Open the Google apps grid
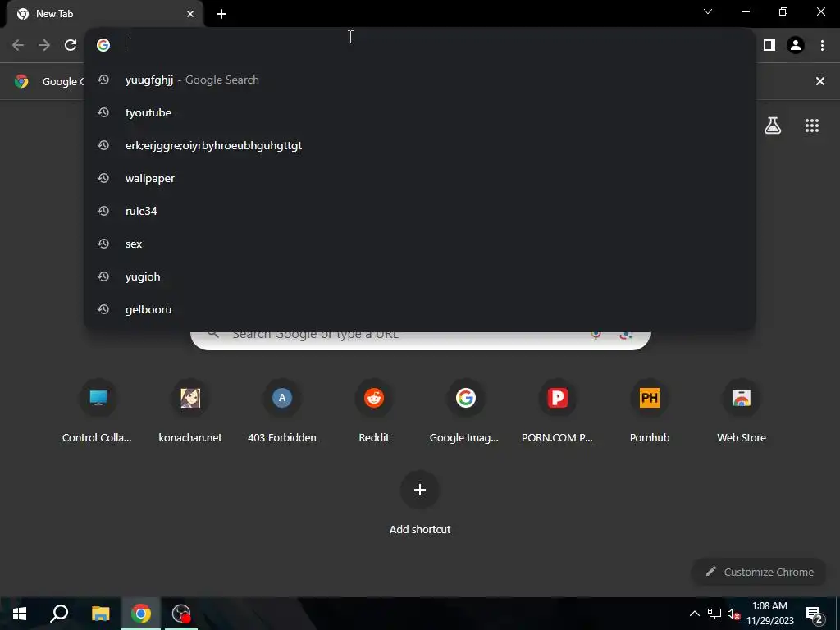Image resolution: width=840 pixels, height=630 pixels. pyautogui.click(x=811, y=126)
